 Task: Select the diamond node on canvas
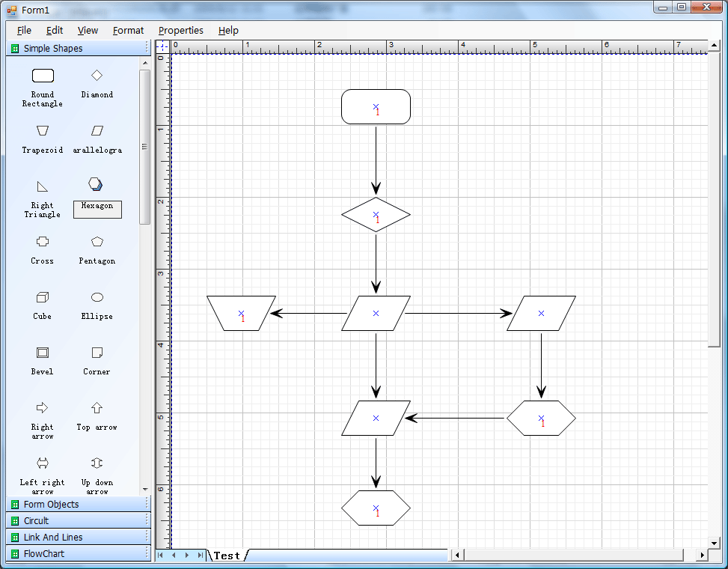(376, 215)
